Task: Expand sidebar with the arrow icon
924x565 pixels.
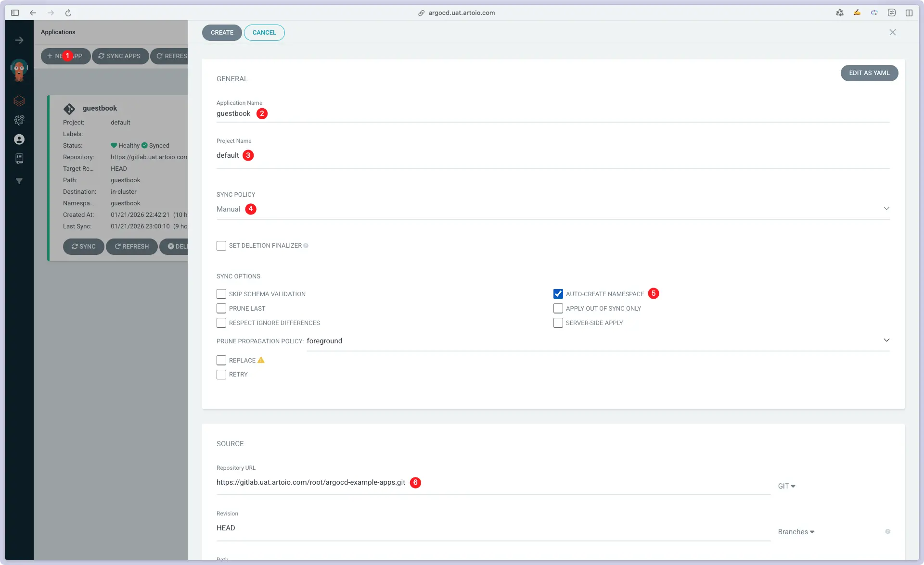Action: [x=19, y=40]
